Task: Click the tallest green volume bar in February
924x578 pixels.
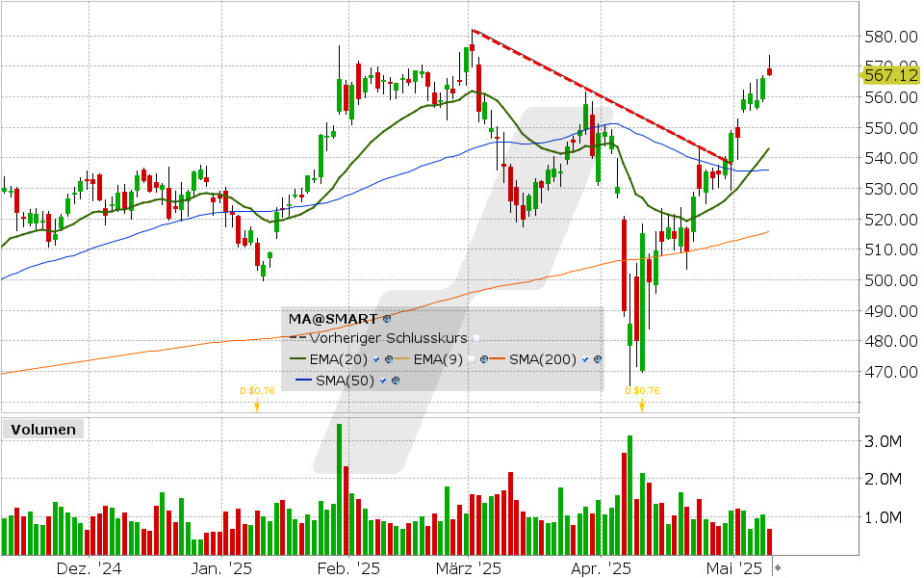Action: pyautogui.click(x=340, y=489)
